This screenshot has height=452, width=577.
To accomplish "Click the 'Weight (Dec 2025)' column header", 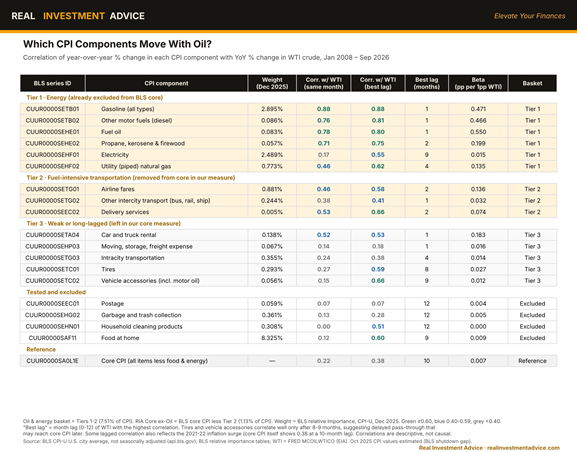I will click(x=272, y=83).
